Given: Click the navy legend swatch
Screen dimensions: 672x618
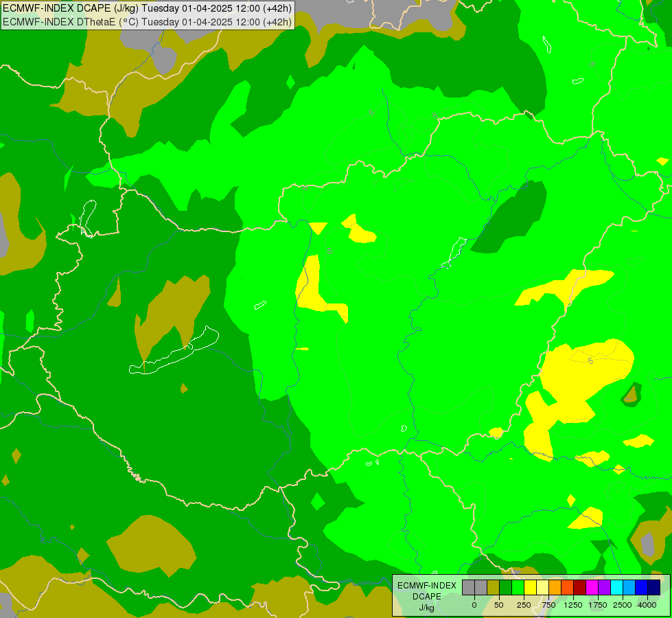Looking at the screenshot, I should click(653, 587).
